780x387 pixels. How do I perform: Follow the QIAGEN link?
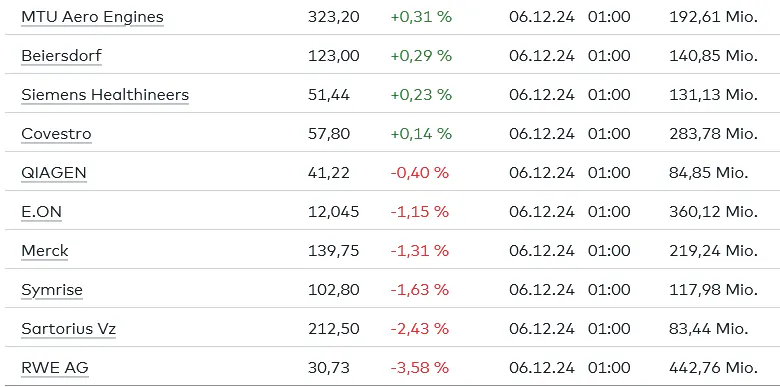coord(54,173)
